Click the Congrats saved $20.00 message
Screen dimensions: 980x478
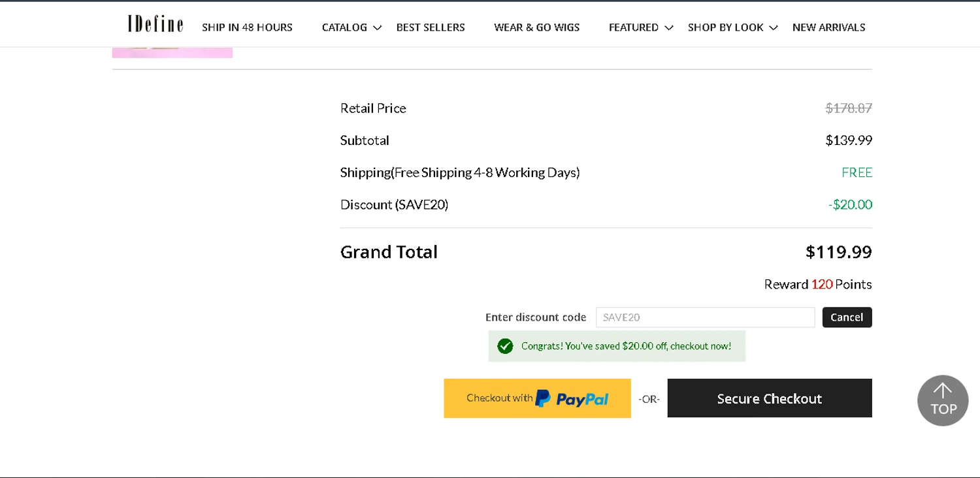626,346
